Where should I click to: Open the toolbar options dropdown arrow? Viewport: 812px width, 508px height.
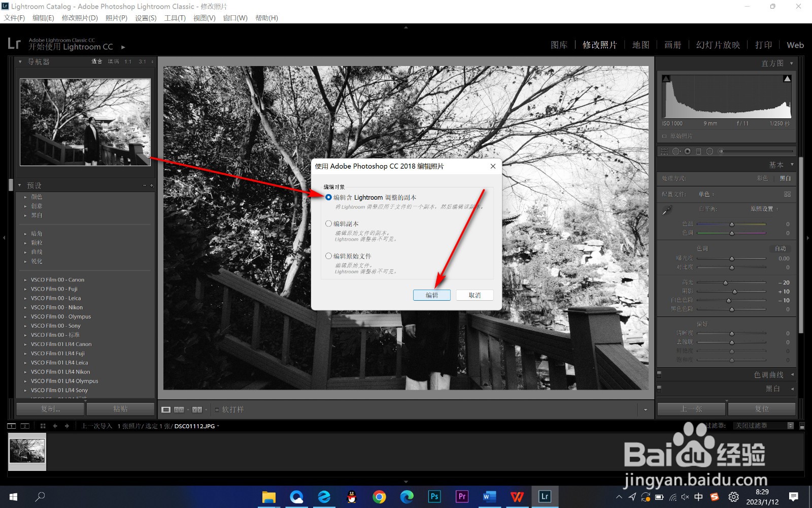point(646,409)
